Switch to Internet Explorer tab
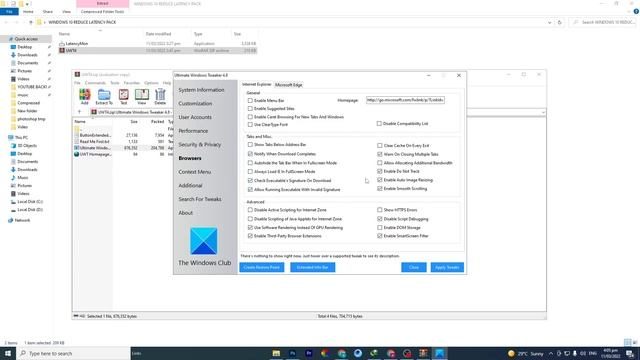This screenshot has width=640, height=360. (256, 84)
